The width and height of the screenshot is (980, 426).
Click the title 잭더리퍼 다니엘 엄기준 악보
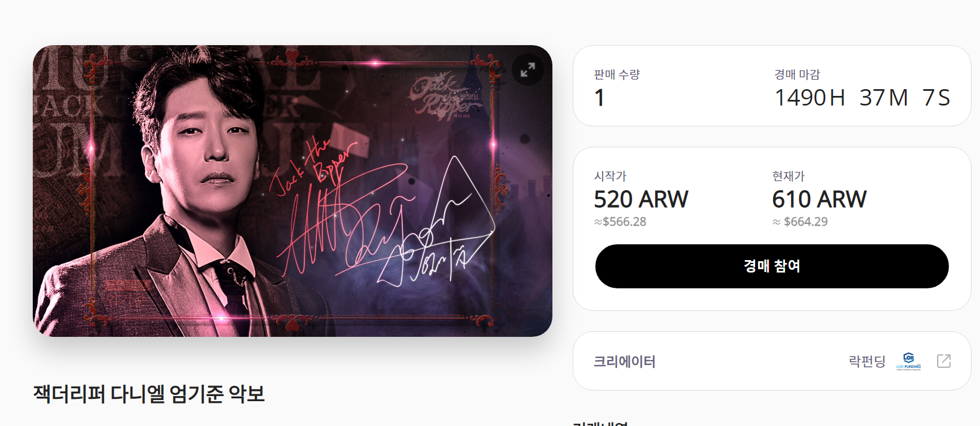pos(149,394)
